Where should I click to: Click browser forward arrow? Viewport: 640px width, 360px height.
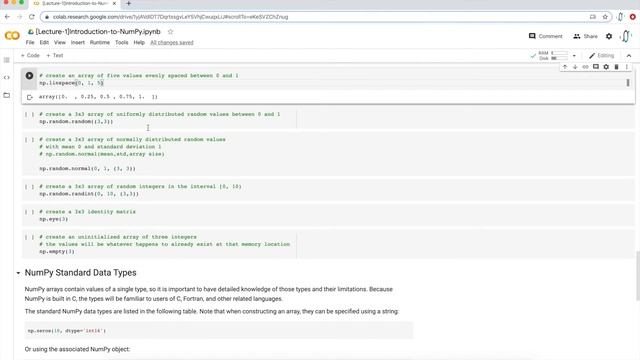(19, 17)
